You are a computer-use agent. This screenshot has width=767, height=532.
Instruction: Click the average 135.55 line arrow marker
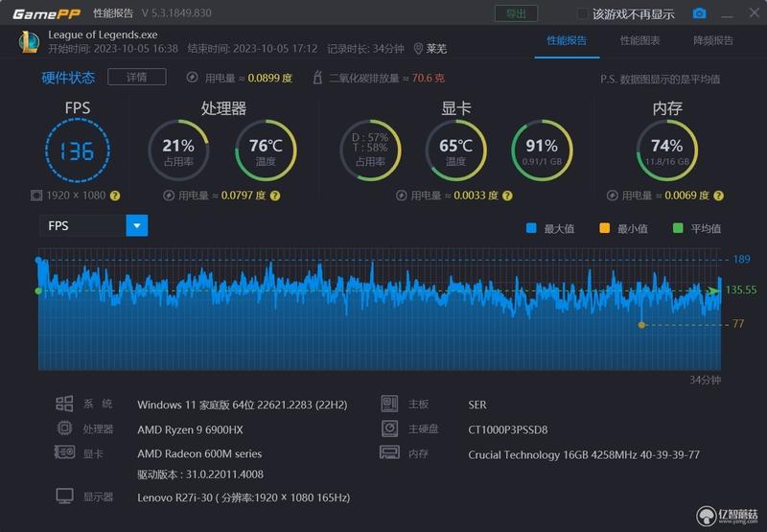(714, 290)
